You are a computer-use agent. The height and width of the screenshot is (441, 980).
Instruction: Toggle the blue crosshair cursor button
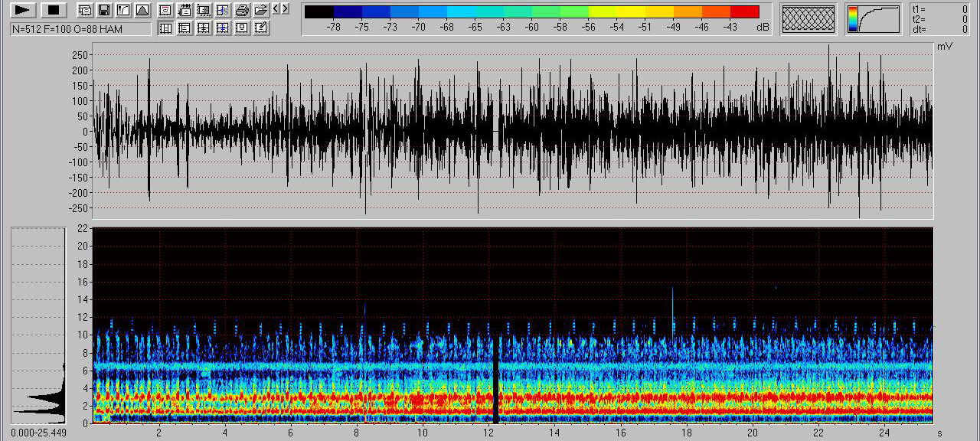tap(222, 28)
